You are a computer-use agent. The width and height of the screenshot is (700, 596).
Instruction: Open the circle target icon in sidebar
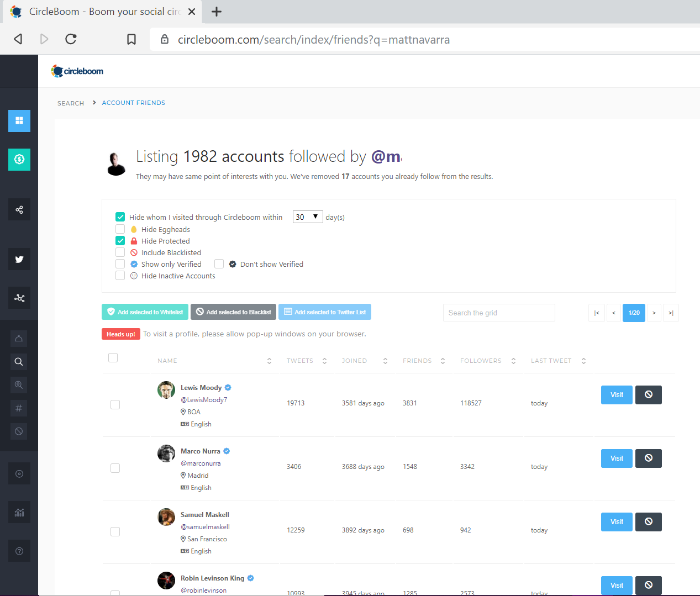19,473
